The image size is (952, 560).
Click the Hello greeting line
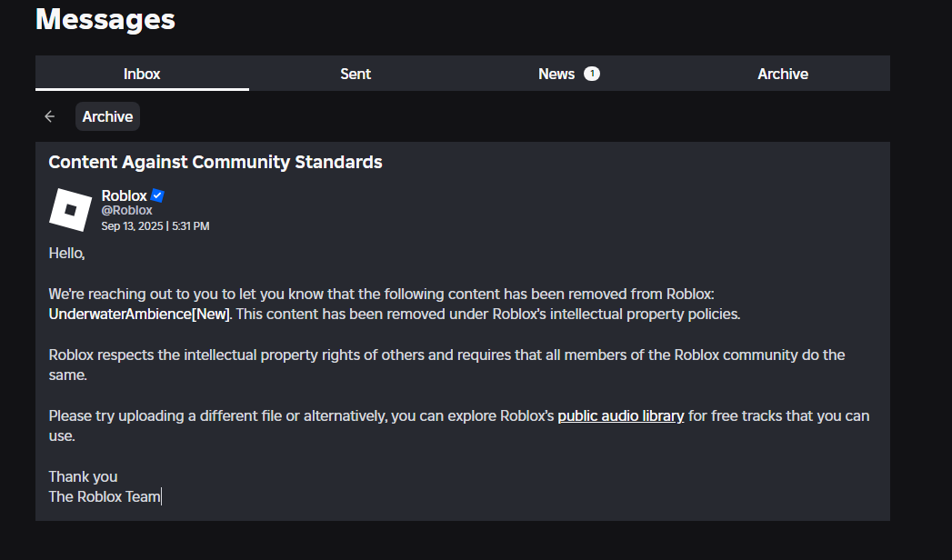[x=66, y=253]
